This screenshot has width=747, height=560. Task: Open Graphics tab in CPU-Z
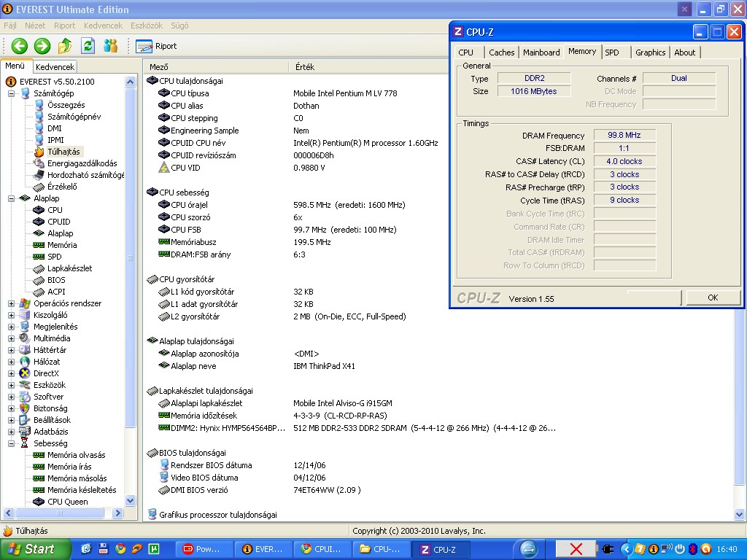(650, 52)
